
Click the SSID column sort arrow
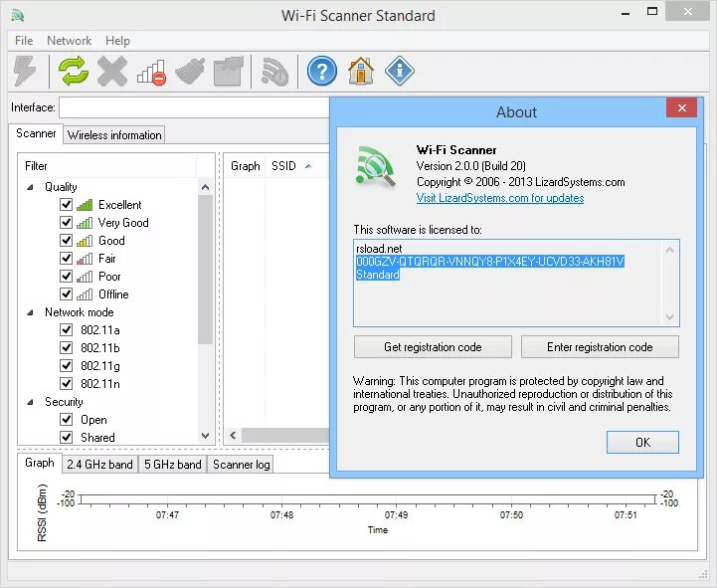pyautogui.click(x=308, y=166)
